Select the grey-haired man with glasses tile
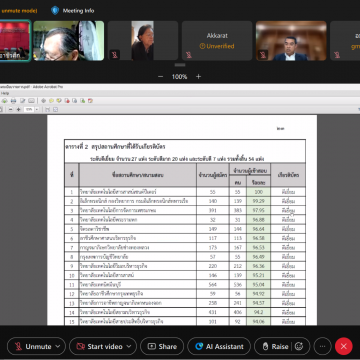This screenshot has width=360, height=360. click(69, 41)
